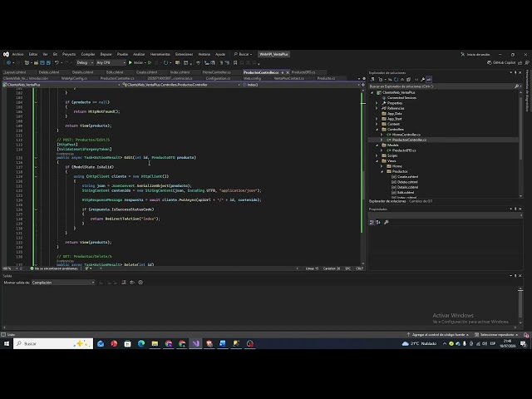
Task: Click the bookmark icon in the toolbar
Action: pos(235,63)
